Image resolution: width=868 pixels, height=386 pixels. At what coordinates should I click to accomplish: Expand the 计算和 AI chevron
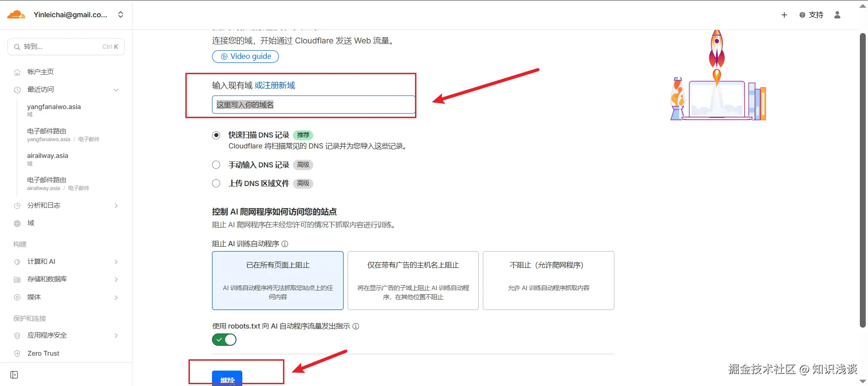116,262
